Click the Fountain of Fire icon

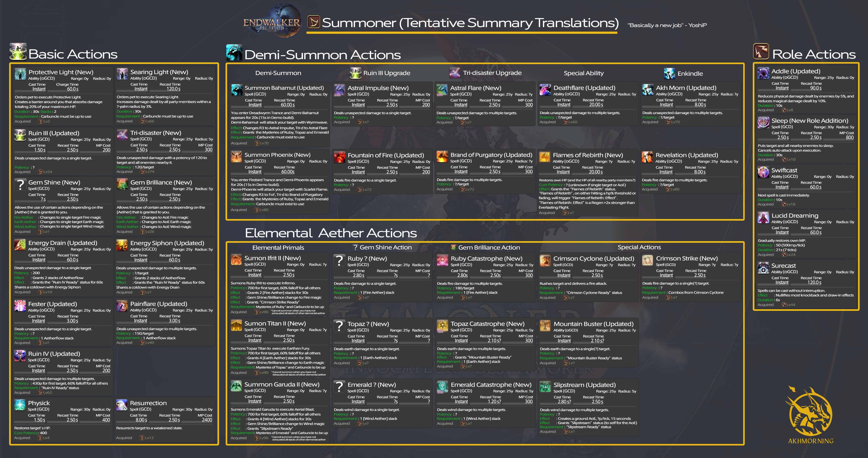pyautogui.click(x=340, y=157)
